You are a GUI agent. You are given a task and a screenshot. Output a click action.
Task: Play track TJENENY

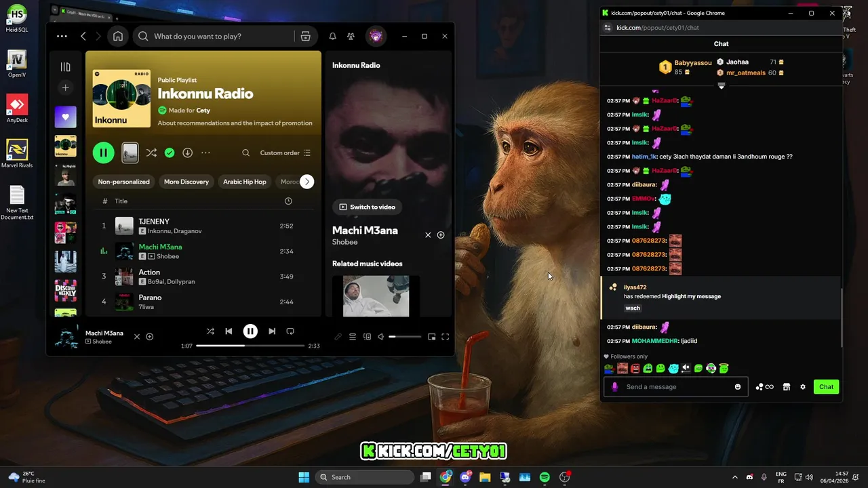pos(203,226)
